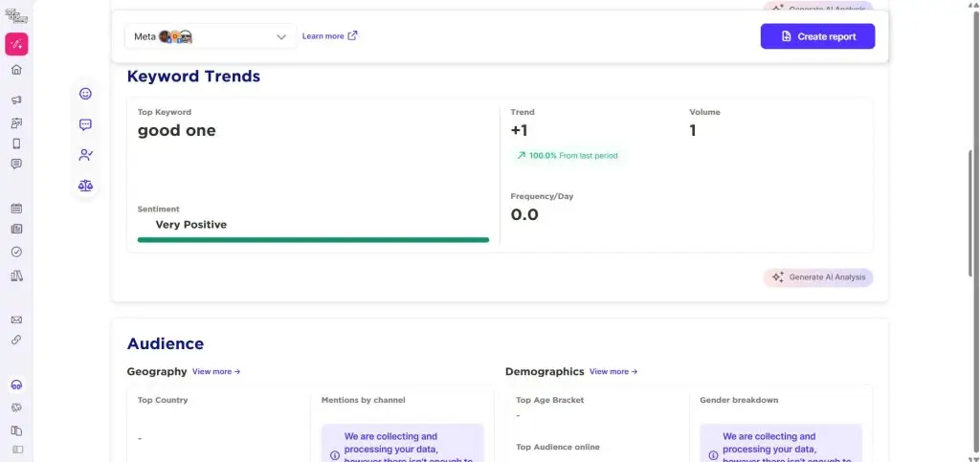Open the Meta accounts dropdown
Viewport: 980px width, 462px height.
(x=211, y=36)
